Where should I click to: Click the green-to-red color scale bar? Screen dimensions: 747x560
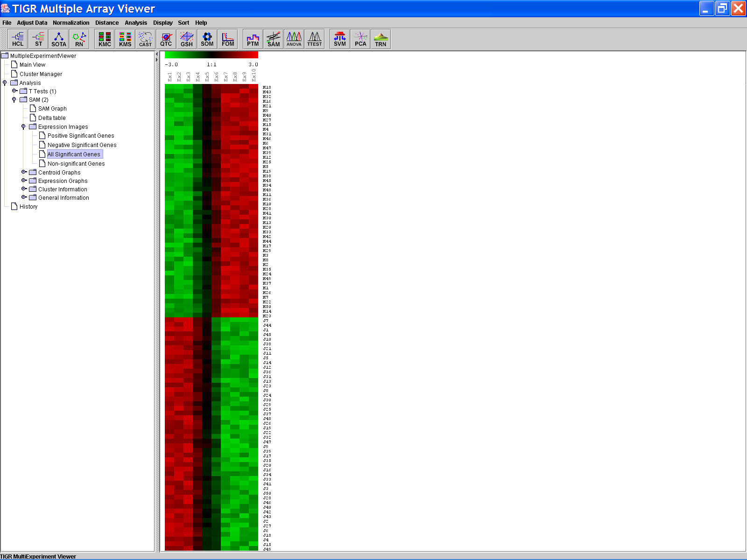(x=211, y=55)
